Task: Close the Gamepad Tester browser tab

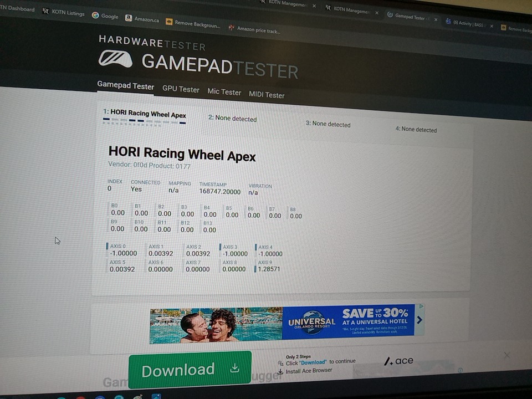Action: (436, 19)
